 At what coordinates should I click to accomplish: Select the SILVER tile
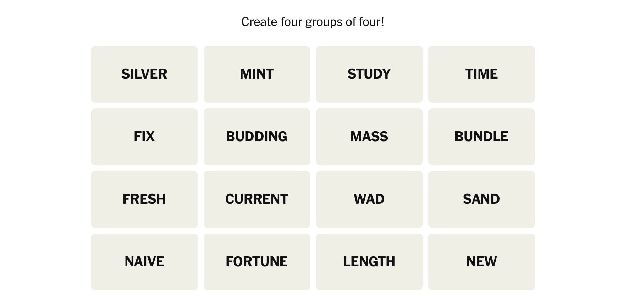tap(144, 74)
